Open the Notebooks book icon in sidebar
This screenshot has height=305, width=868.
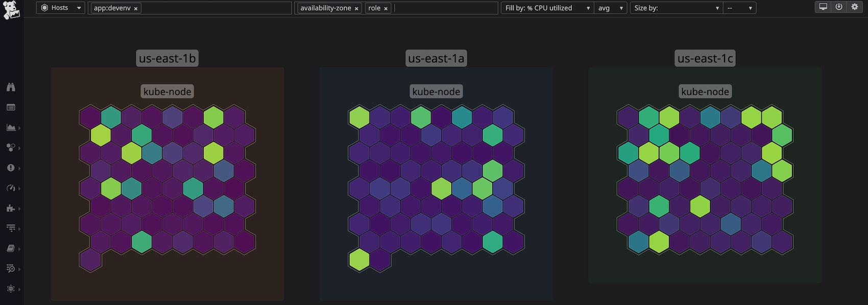(x=11, y=248)
